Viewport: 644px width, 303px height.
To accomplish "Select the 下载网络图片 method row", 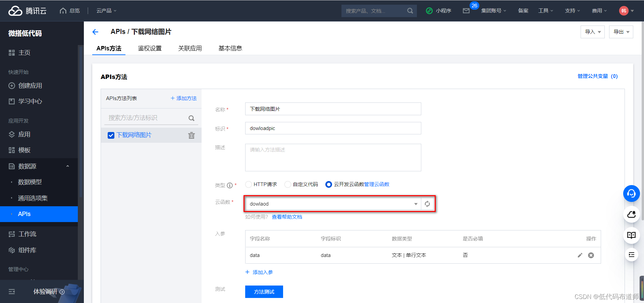I will [151, 135].
